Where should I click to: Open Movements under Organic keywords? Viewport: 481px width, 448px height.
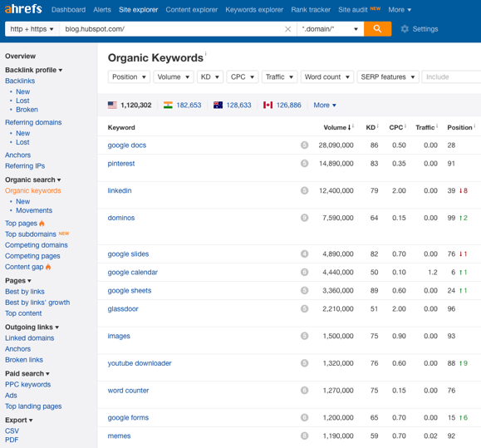[x=34, y=210]
